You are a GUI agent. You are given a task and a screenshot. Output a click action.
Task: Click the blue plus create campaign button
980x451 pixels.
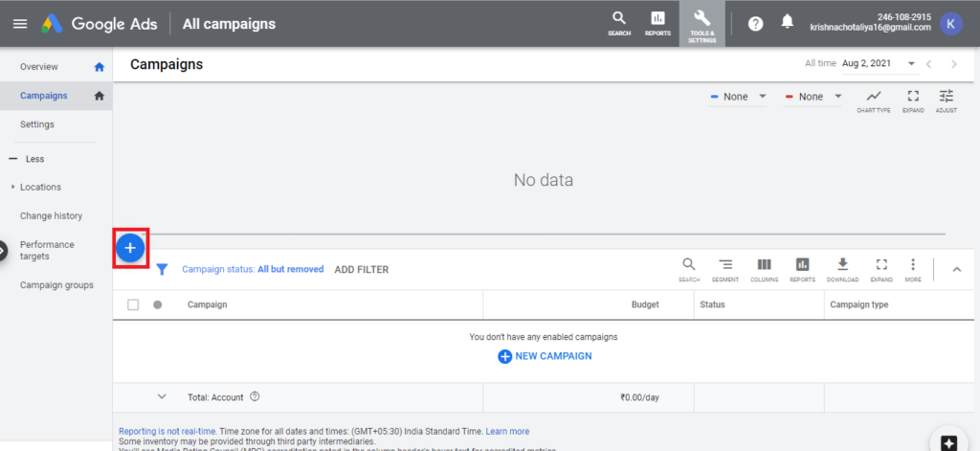130,248
